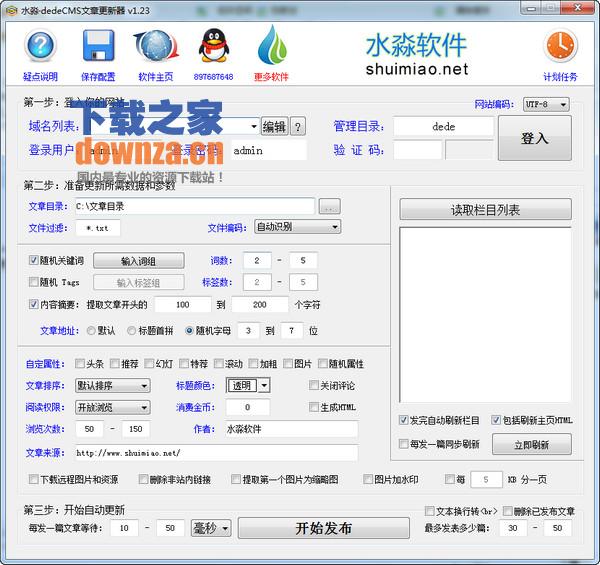Open 文件编码 自动识别 dropdown
This screenshot has width=600, height=565.
(297, 227)
